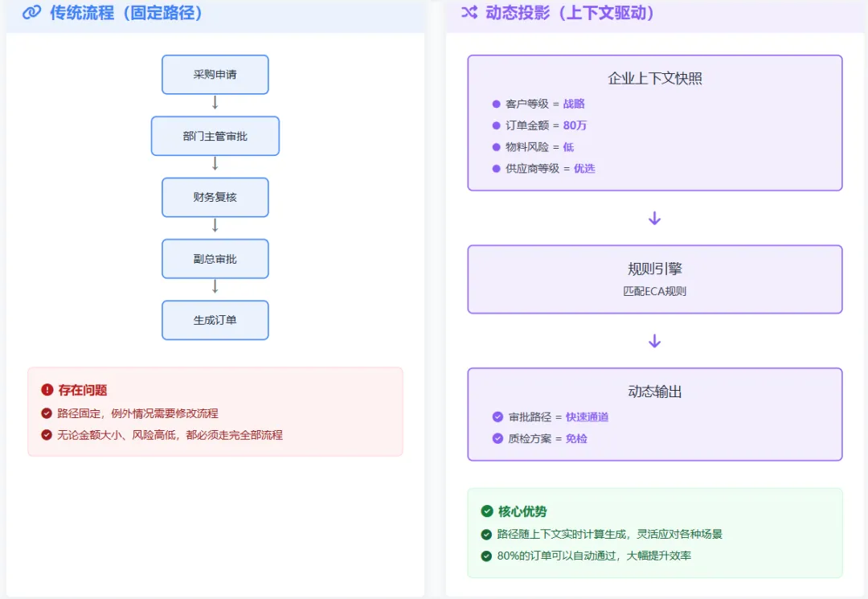Click the 传统流程（固定路径）heading

(127, 12)
